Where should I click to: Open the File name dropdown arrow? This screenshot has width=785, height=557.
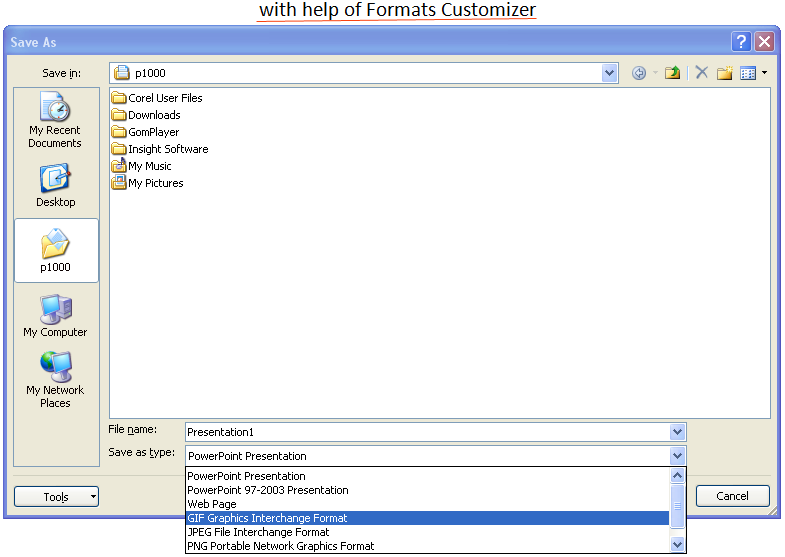(677, 432)
